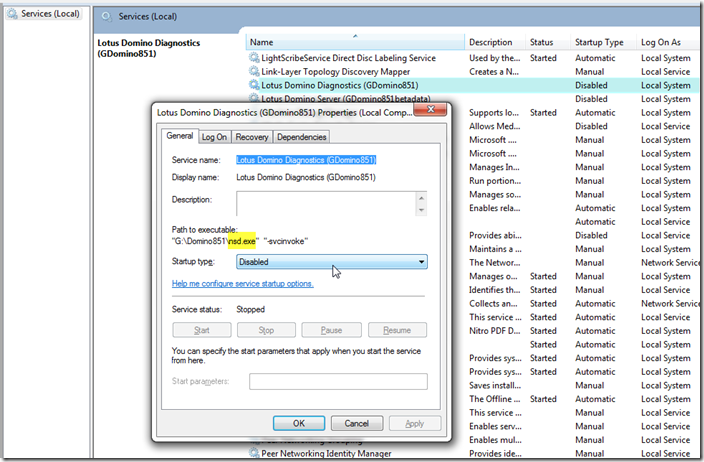Sort services by Status column header

pyautogui.click(x=548, y=42)
